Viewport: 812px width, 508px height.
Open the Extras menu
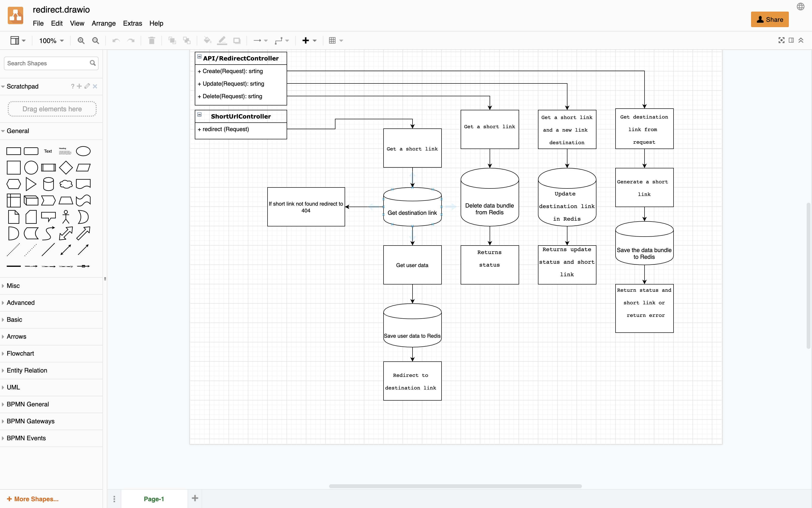click(132, 23)
